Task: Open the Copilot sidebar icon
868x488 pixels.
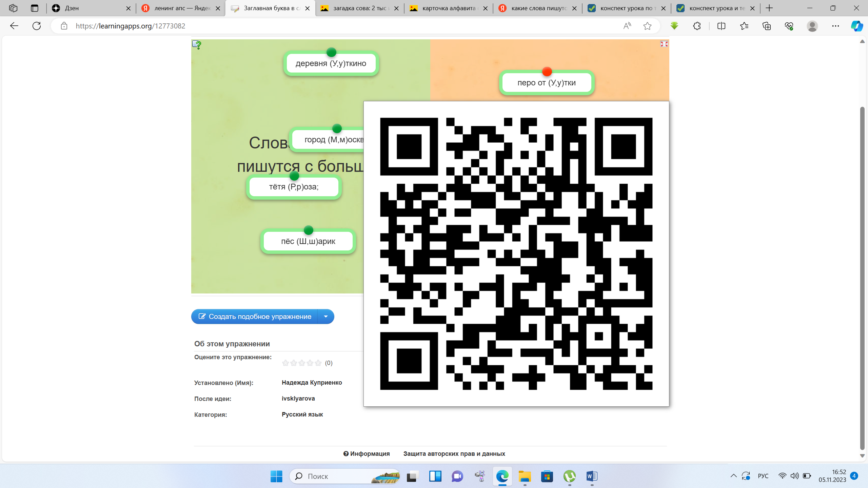Action: (x=857, y=26)
